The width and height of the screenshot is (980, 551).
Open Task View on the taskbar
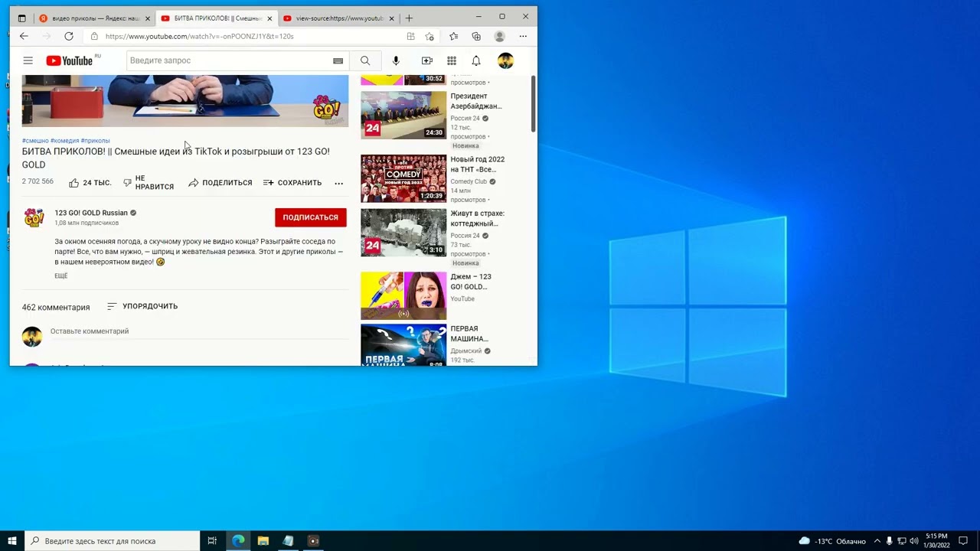tap(213, 541)
